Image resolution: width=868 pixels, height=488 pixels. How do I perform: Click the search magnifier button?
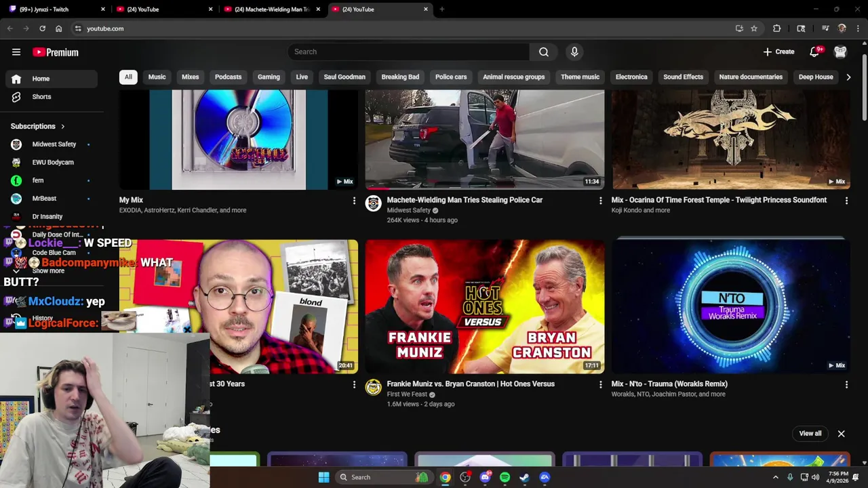coord(544,52)
